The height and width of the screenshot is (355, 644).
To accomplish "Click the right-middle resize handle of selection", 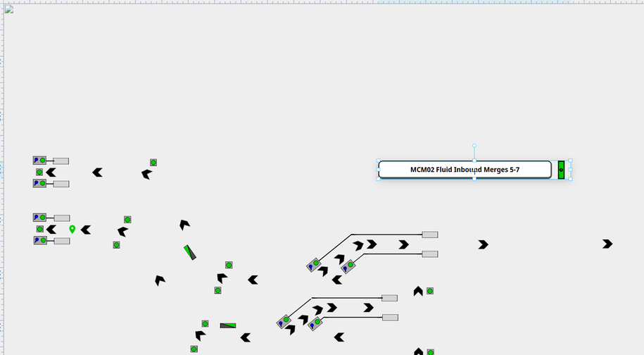I will coord(569,170).
